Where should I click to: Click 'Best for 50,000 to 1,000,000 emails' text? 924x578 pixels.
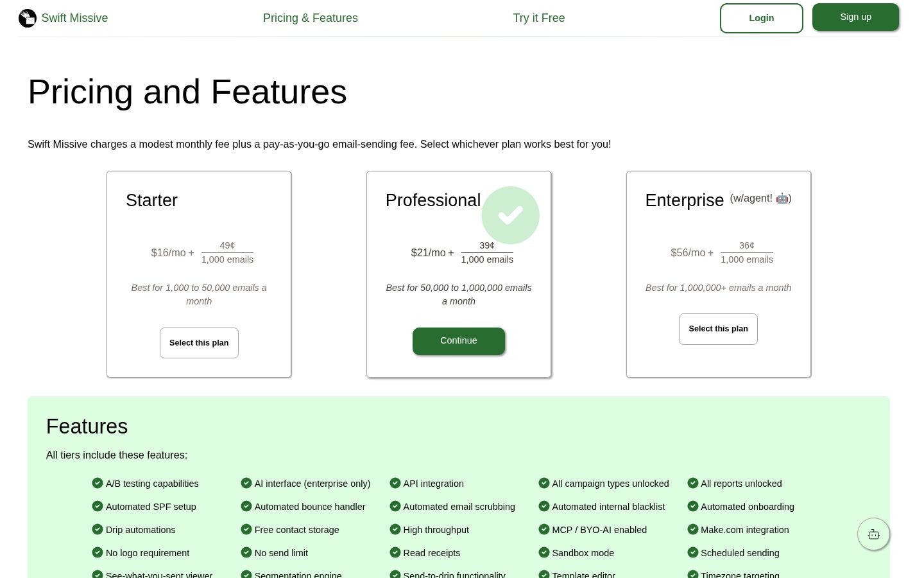tap(459, 294)
